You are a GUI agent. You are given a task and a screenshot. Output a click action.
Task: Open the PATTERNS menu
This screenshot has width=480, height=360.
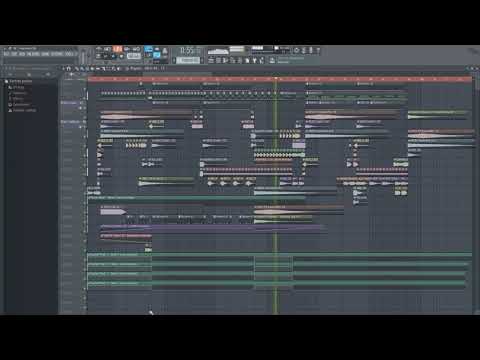pyautogui.click(x=33, y=54)
